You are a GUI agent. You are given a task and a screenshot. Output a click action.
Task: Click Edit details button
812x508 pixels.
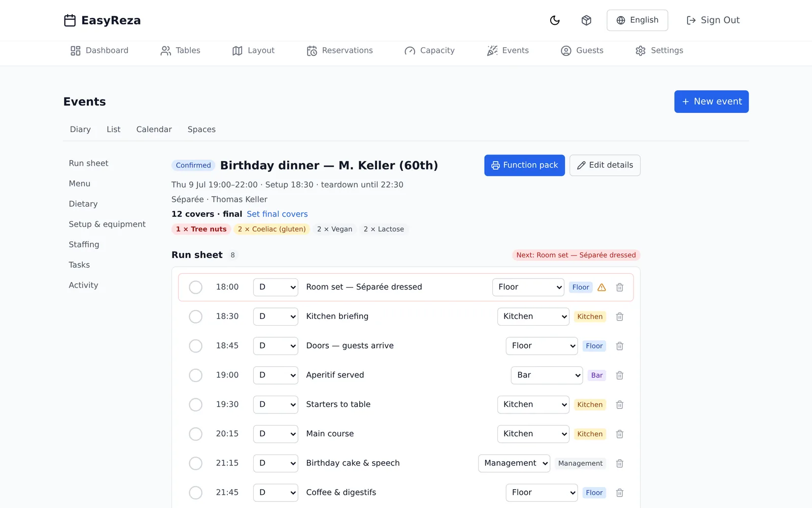[605, 166]
